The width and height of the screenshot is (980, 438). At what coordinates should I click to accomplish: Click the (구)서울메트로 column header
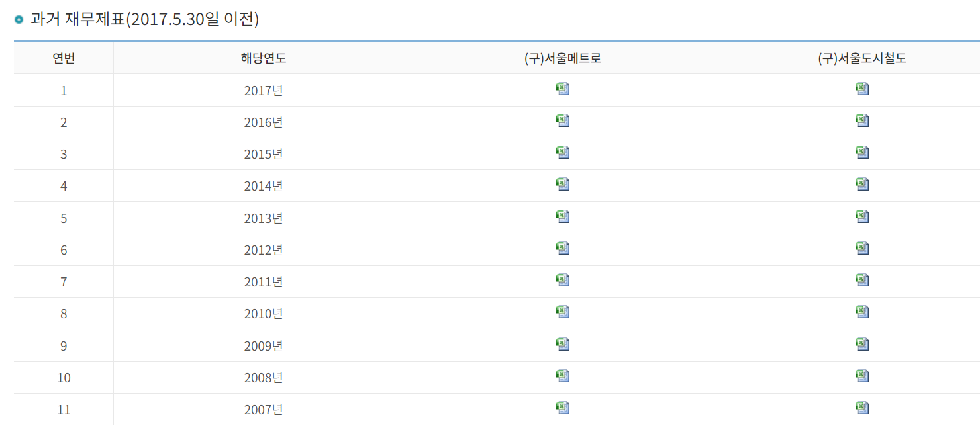tap(563, 58)
